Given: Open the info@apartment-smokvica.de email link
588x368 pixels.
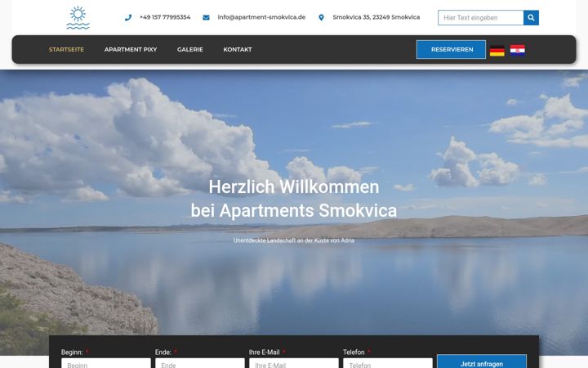Looking at the screenshot, I should tap(261, 17).
